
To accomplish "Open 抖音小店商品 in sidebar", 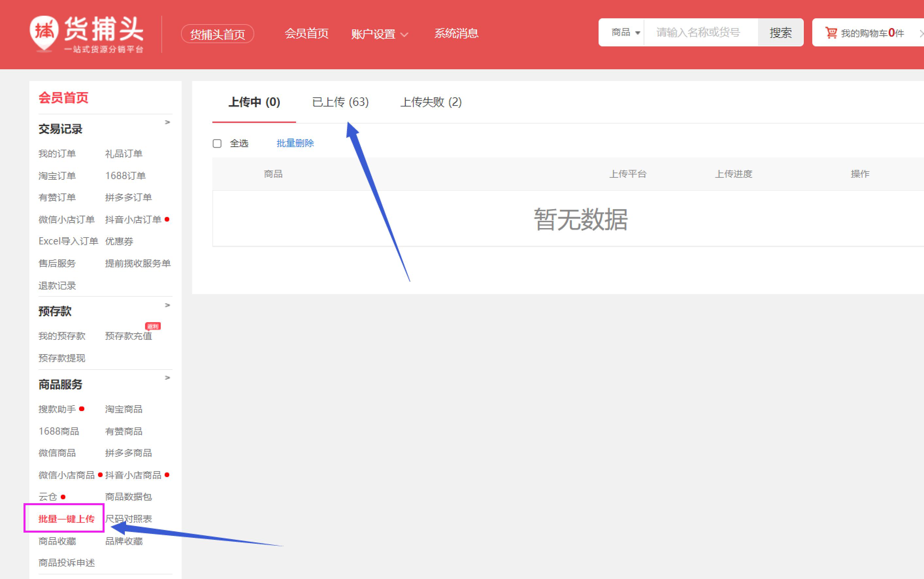I will pyautogui.click(x=133, y=475).
